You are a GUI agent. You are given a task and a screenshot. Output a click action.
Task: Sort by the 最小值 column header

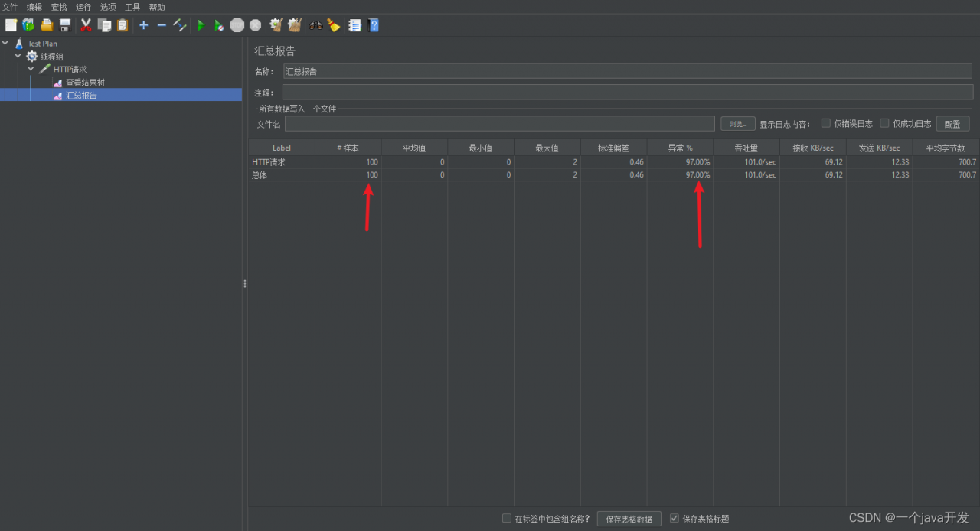[481, 148]
